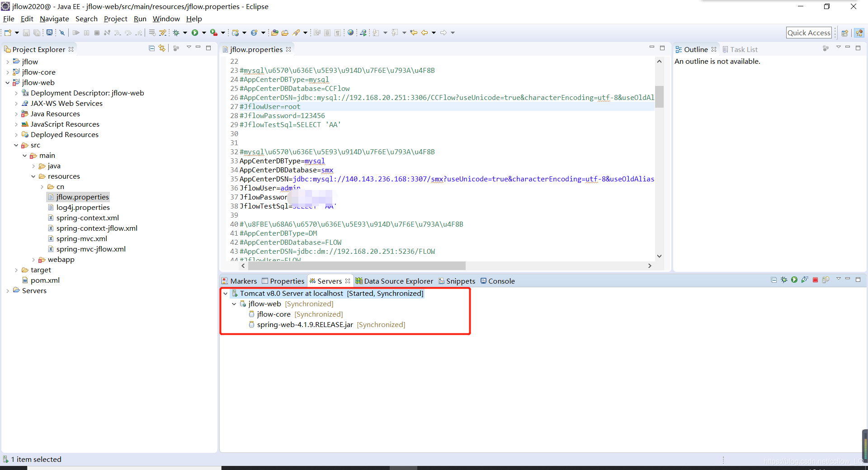Click the editor horizontal scrollbar thumb
The image size is (868, 470).
[357, 266]
